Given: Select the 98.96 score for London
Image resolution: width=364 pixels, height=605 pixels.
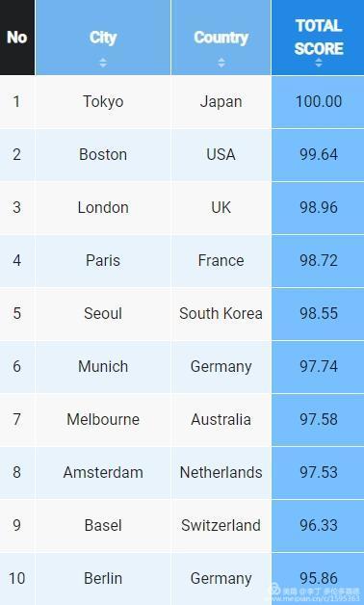Looking at the screenshot, I should pyautogui.click(x=319, y=207).
